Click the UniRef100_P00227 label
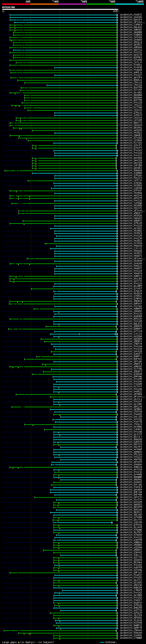146x644 pixels. (131, 75)
